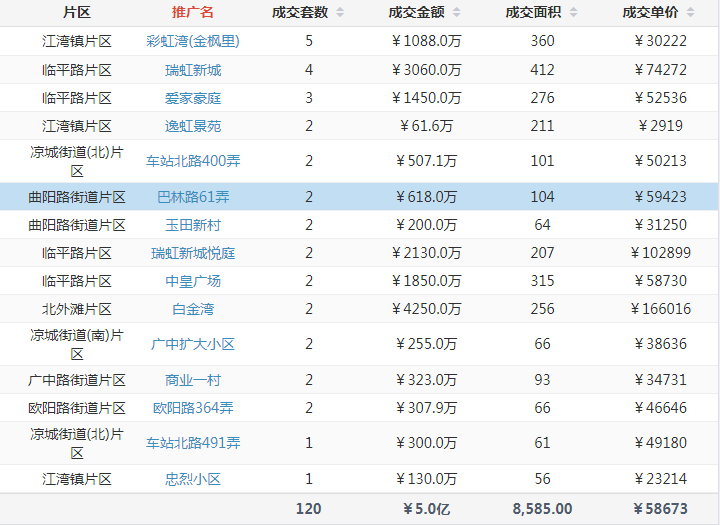Select area value 256 cell
This screenshot has width=720, height=525.
point(542,309)
